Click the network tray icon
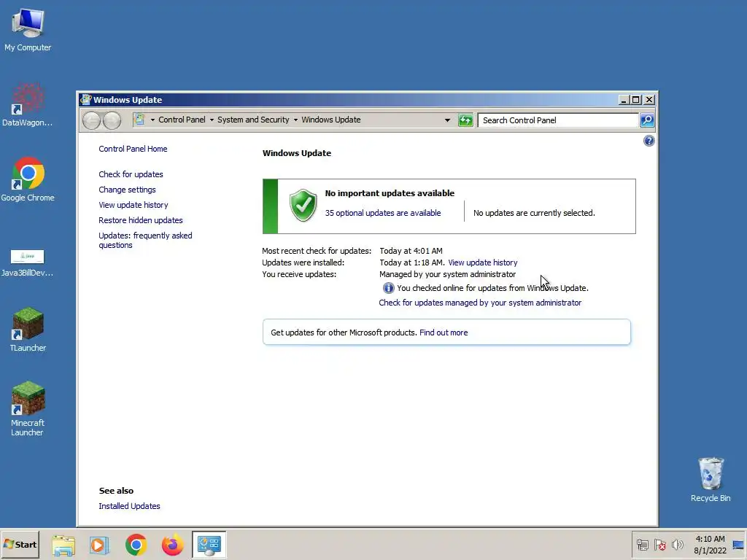Image resolution: width=747 pixels, height=560 pixels. [643, 545]
